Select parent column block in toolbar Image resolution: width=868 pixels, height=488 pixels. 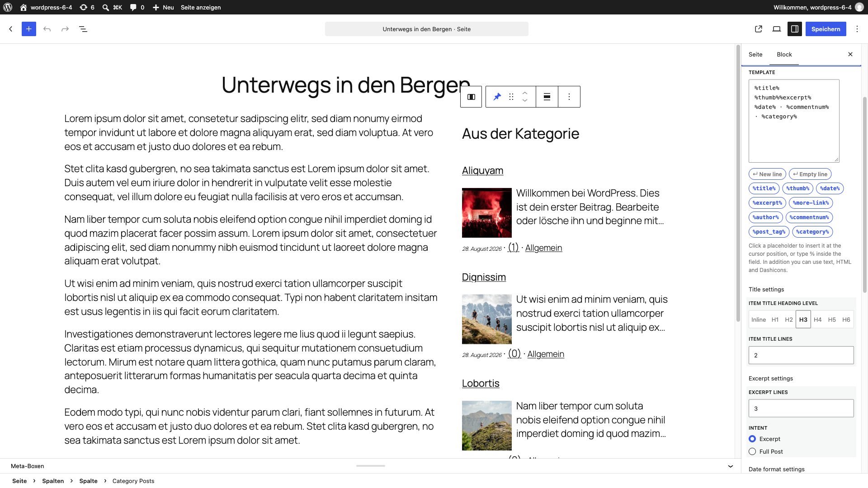point(471,97)
